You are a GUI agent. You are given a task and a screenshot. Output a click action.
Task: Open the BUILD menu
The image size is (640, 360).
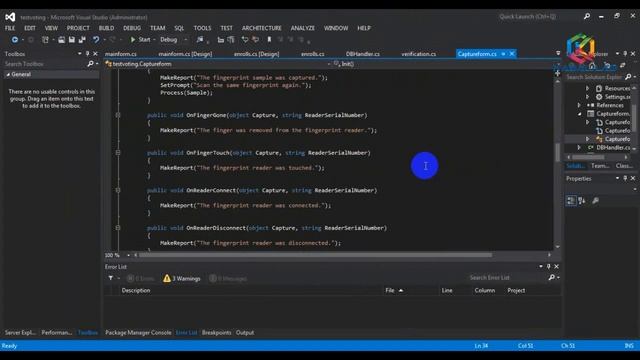tap(106, 28)
